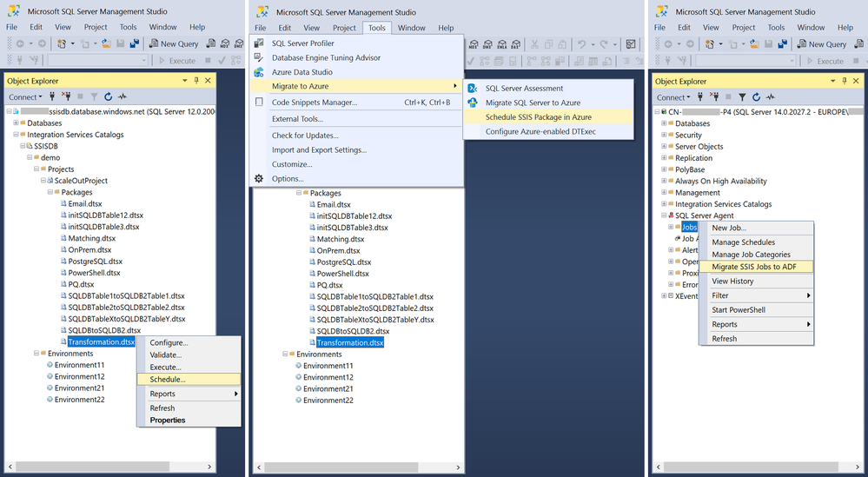This screenshot has height=477, width=868.
Task: Click right Object Explorer horizontal scrollbar track
Action: [759, 467]
